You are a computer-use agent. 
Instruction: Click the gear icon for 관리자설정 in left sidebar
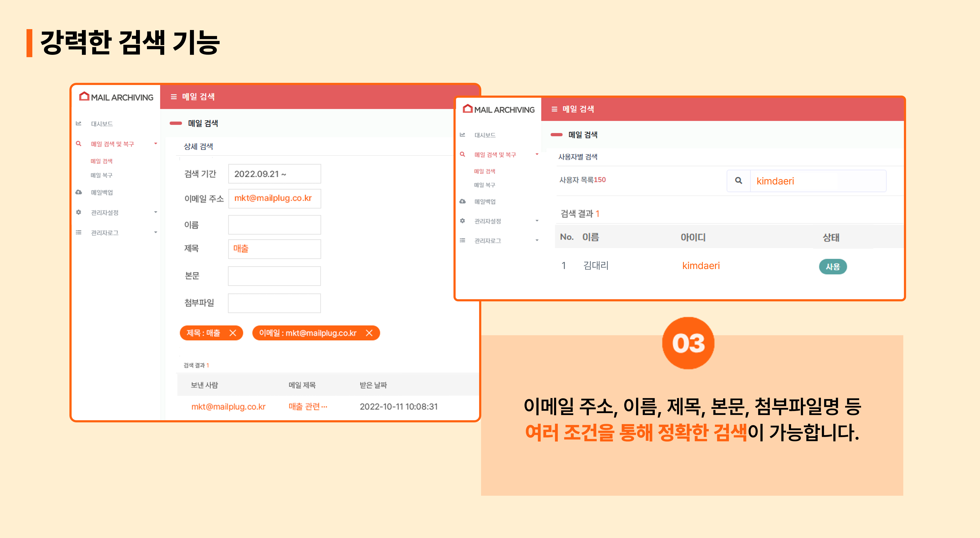[x=79, y=212]
